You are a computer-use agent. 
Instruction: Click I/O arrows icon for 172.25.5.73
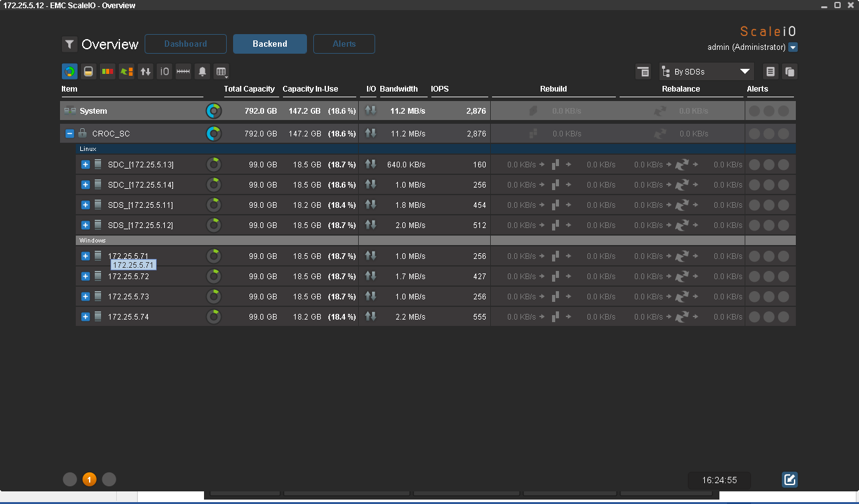click(x=371, y=296)
